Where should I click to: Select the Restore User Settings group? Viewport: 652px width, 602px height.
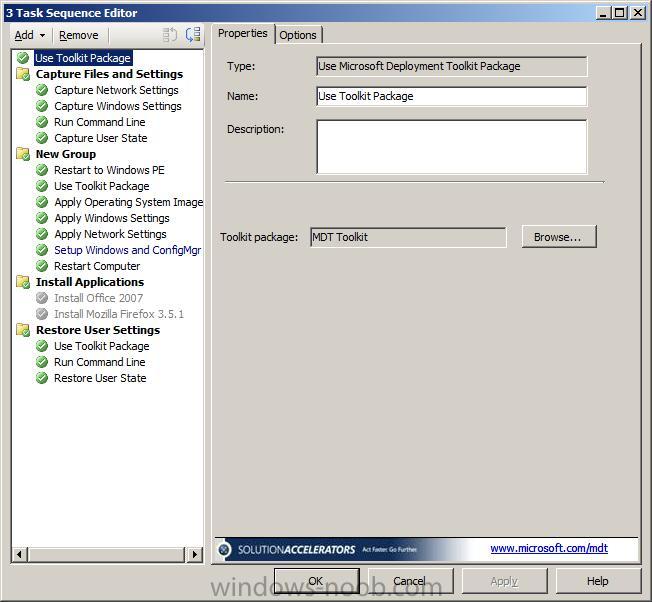(x=98, y=330)
